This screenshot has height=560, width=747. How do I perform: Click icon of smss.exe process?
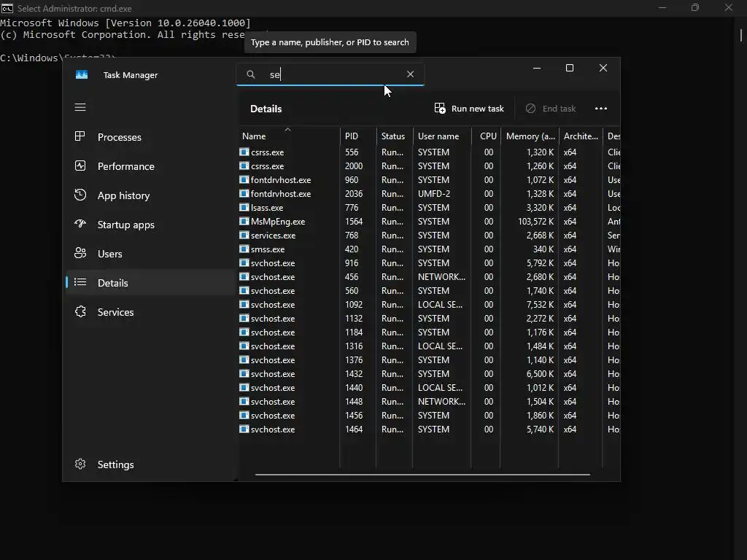[x=244, y=249]
